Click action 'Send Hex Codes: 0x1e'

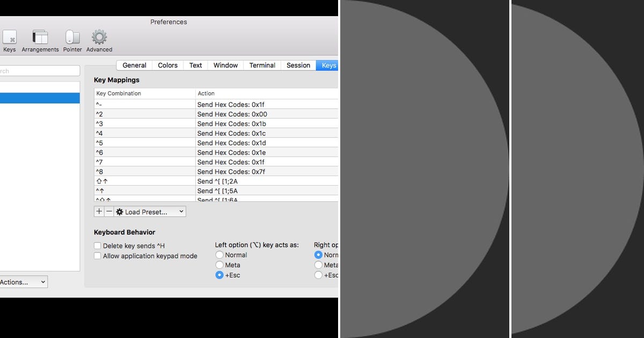coord(232,153)
